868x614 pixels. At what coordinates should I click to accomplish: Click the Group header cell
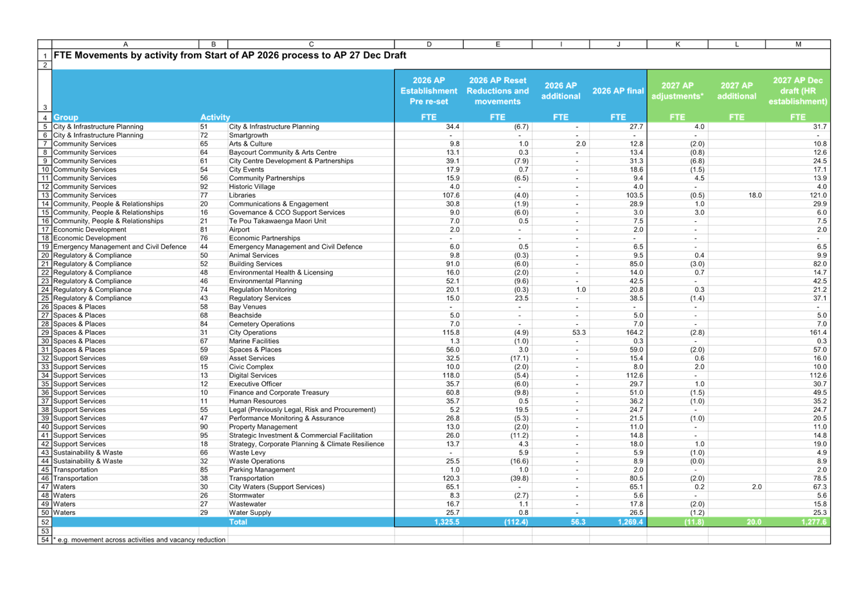coord(66,117)
